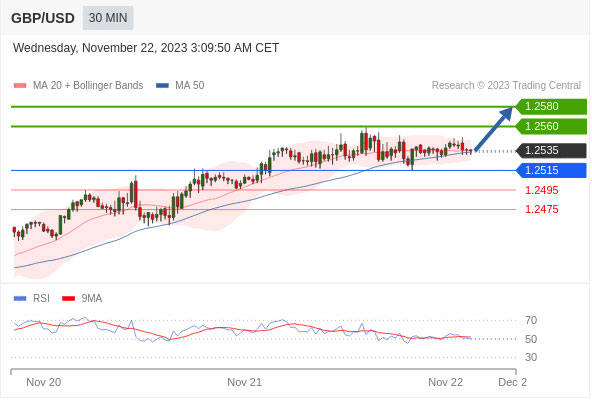Viewport: 592px width, 402px height.
Task: Click the blue RSI legend swatch
Action: coord(20,299)
